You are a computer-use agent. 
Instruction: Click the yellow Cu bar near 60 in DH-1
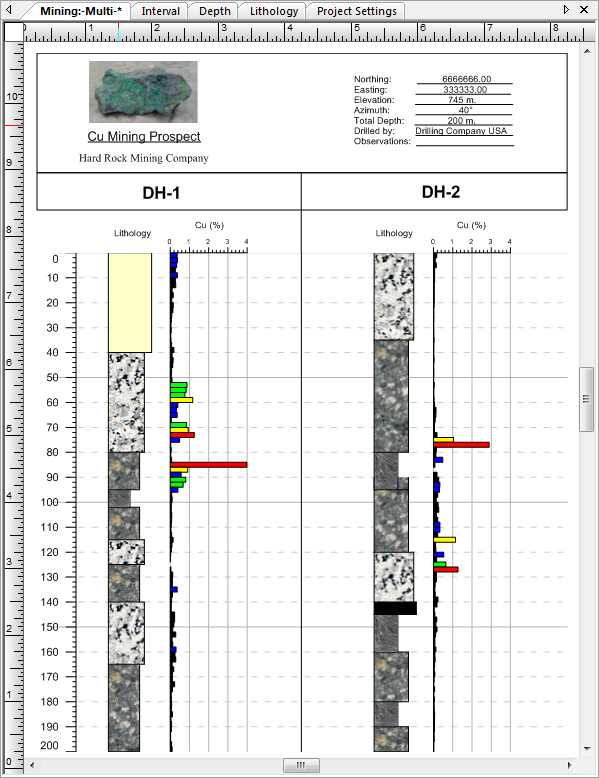tap(182, 400)
